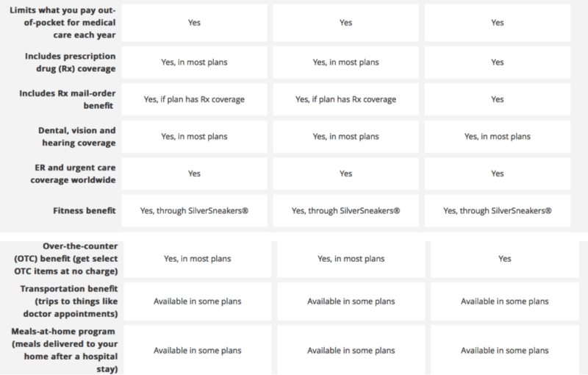
Task: Click the first "Yes, if plan has Rx coverage" cell
Action: click(194, 99)
